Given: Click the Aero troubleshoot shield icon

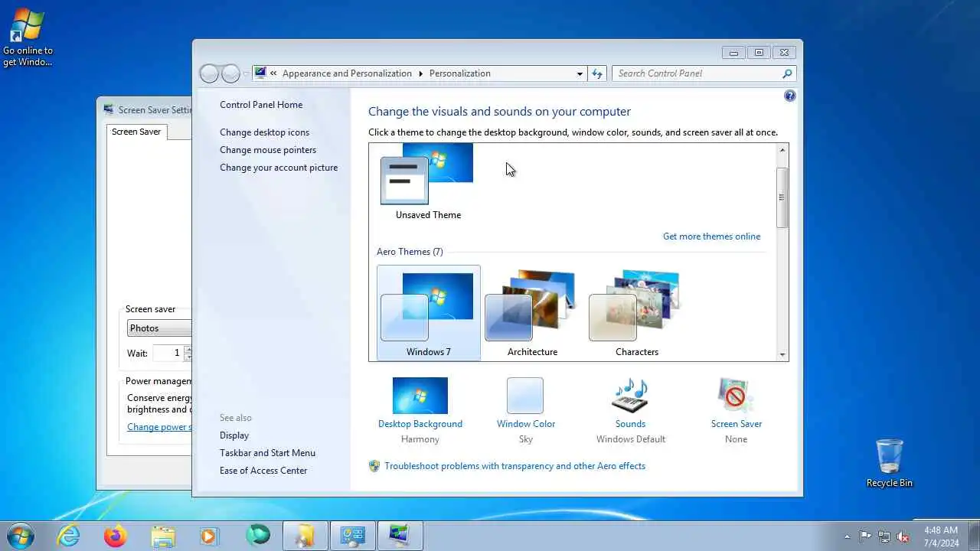Looking at the screenshot, I should point(374,466).
